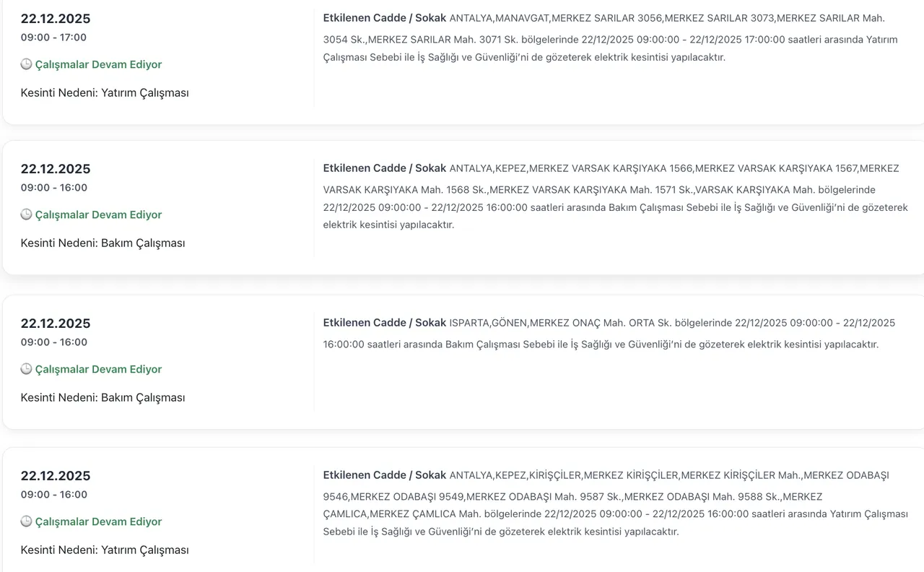The image size is (924, 572).
Task: Click the date heading of the Isparta Gönen card
Action: tap(56, 324)
